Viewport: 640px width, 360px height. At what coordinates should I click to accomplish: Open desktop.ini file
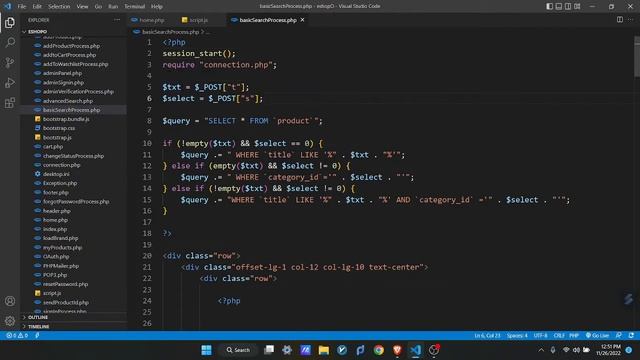click(56, 174)
